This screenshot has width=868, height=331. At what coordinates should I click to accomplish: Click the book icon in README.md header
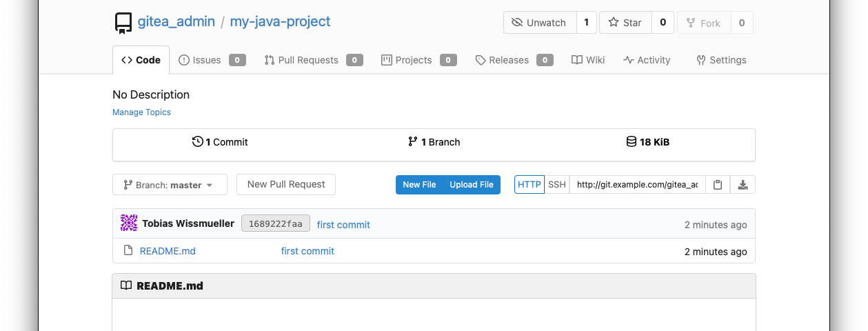click(125, 285)
